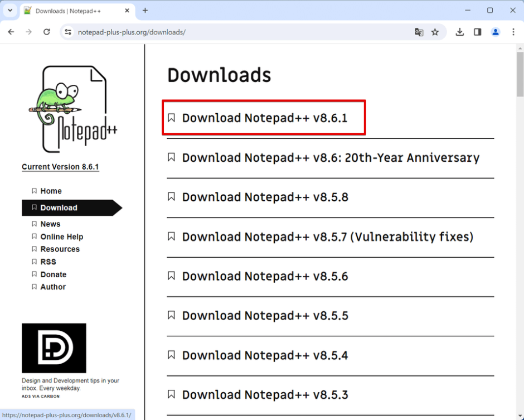Click the scrollbar up arrow
Screen dimensions: 524x420
pos(520,48)
